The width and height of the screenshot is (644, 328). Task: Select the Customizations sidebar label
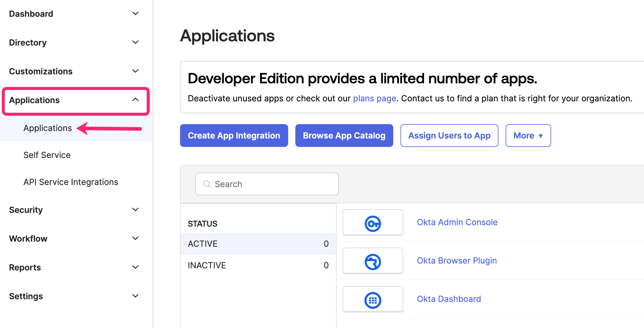coord(41,71)
